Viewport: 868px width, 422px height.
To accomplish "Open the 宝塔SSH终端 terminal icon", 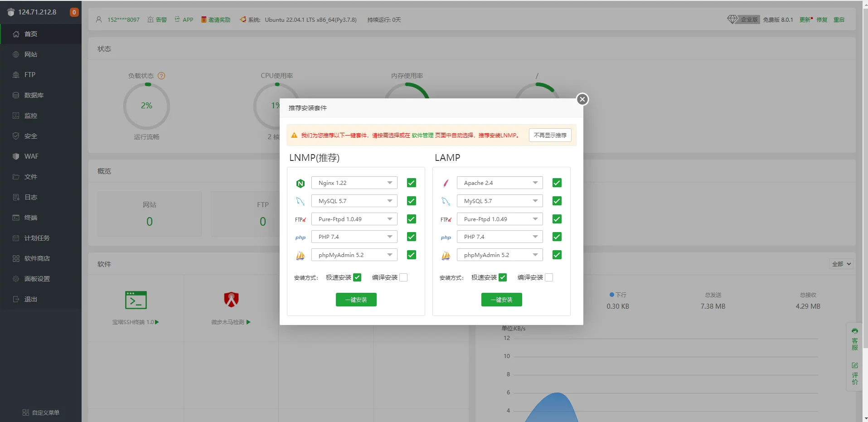I will click(136, 300).
